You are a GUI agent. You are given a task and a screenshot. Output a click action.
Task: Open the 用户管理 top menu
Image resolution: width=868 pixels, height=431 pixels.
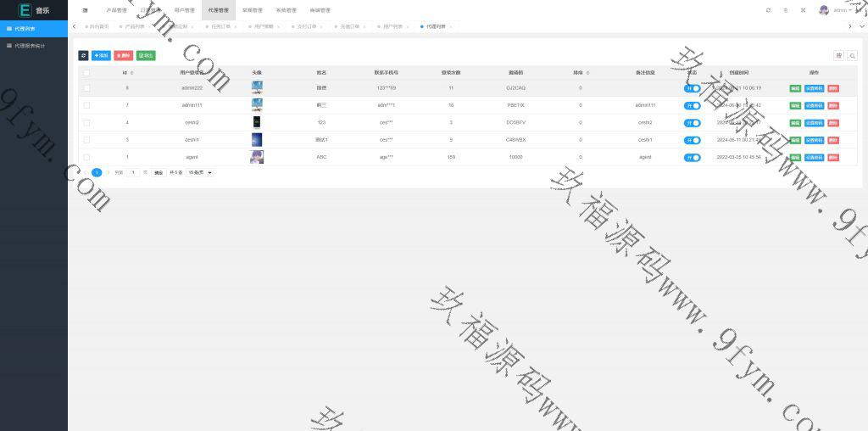tap(184, 10)
